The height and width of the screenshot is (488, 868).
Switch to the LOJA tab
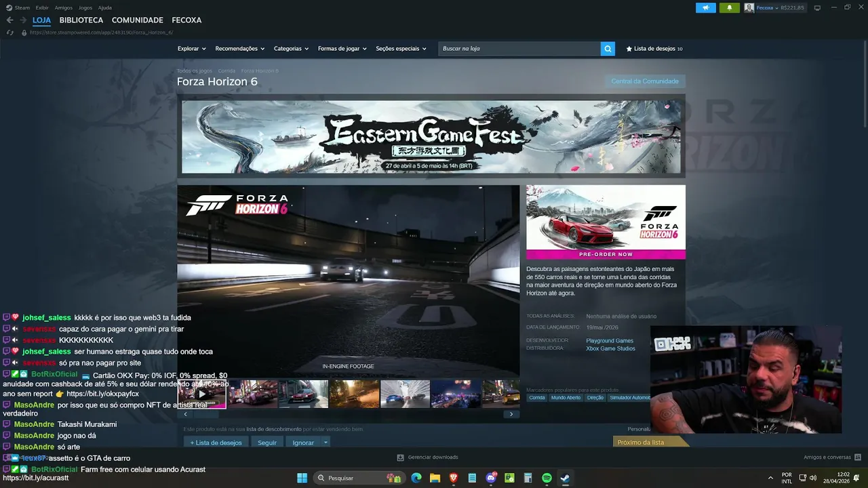(41, 20)
